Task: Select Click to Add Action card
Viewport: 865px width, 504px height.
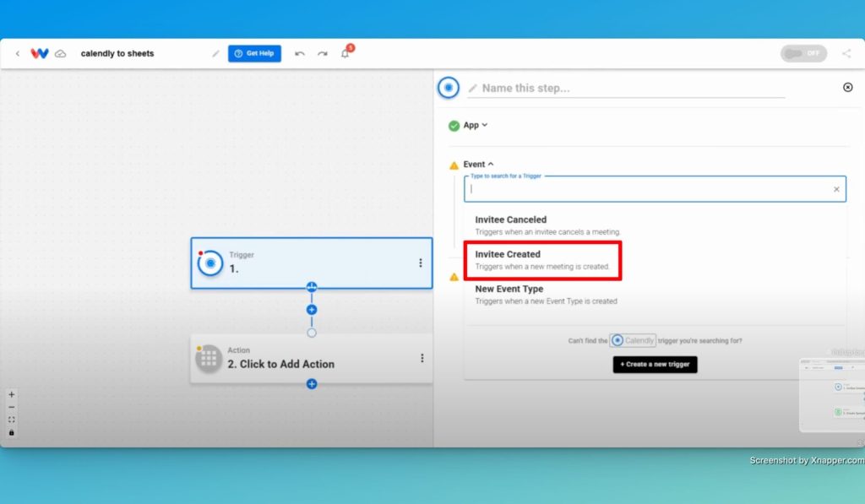Action: [311, 359]
